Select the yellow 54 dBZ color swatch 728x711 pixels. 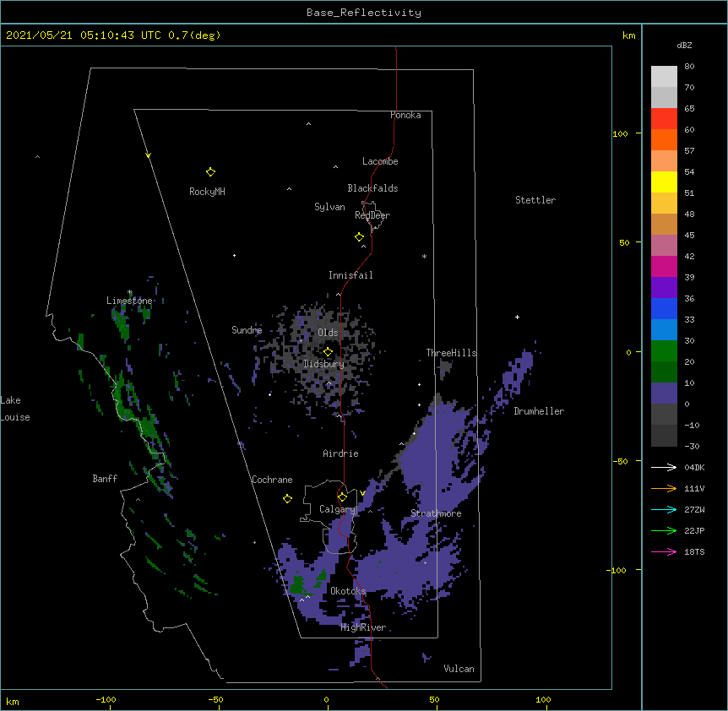(x=664, y=182)
